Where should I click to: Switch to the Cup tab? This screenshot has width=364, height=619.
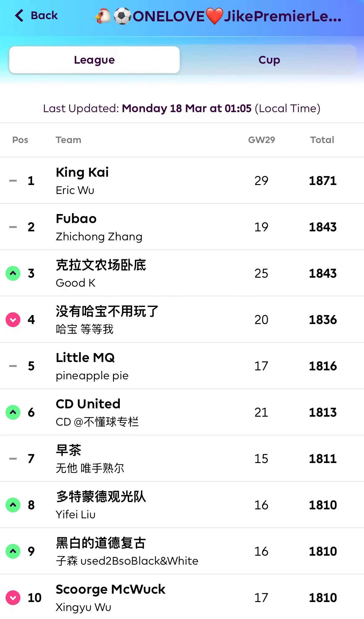coord(269,60)
